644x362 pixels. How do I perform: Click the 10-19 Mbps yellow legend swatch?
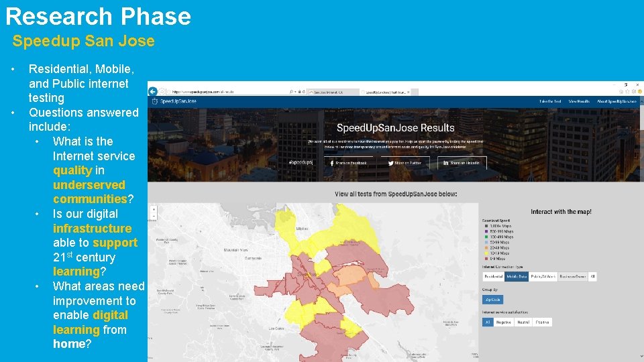pos(486,253)
